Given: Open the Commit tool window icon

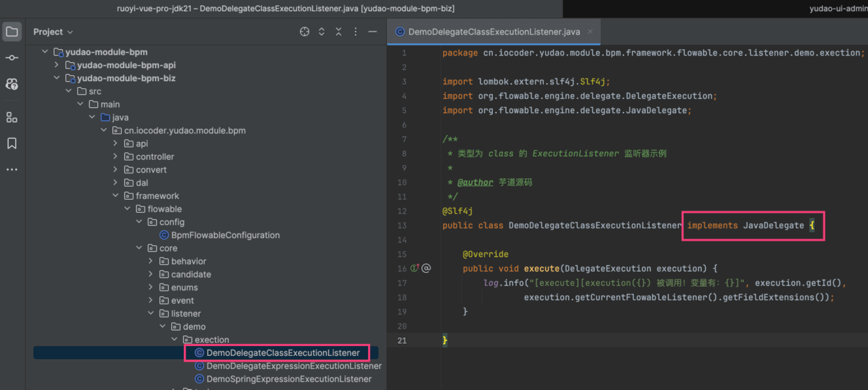Looking at the screenshot, I should coord(12,58).
